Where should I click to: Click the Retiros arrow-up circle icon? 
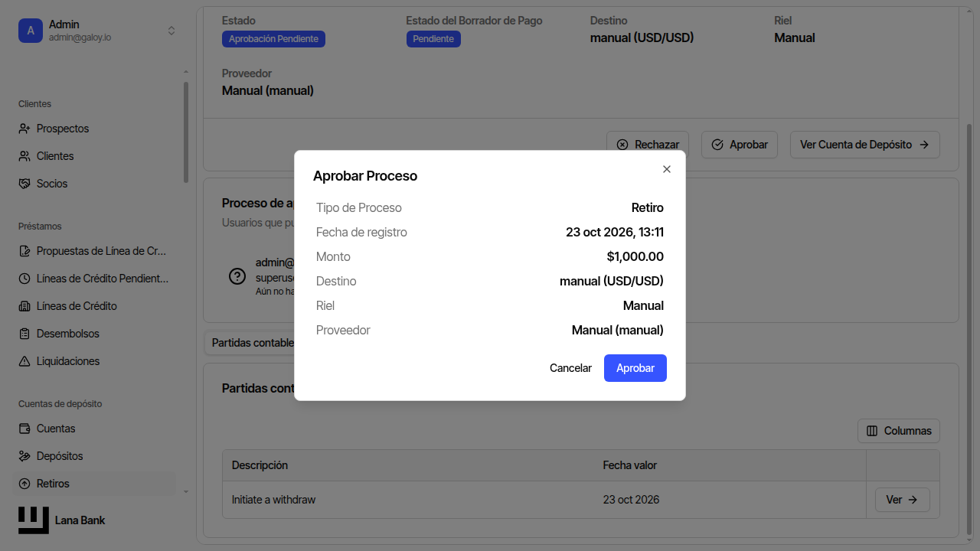24,484
